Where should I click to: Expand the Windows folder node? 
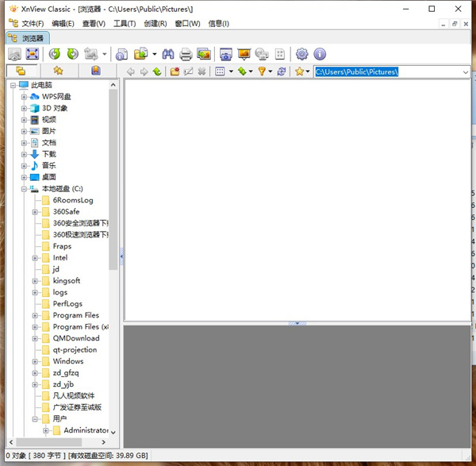click(35, 361)
